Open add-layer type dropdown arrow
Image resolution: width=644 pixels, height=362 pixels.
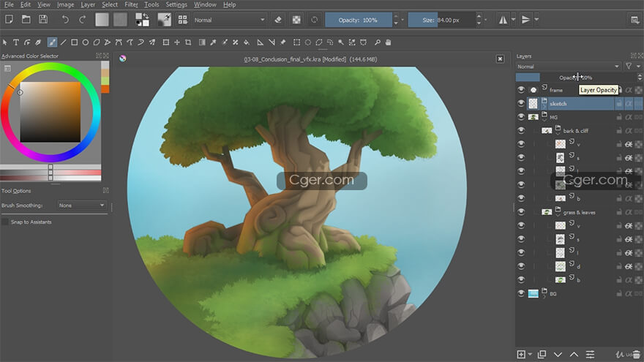click(530, 354)
